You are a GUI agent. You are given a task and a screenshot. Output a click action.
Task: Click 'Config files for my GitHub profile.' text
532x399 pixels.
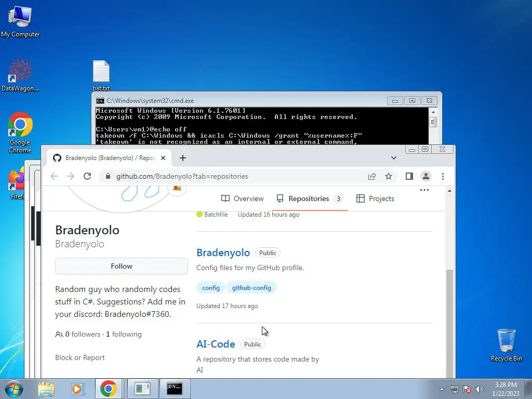pos(250,268)
